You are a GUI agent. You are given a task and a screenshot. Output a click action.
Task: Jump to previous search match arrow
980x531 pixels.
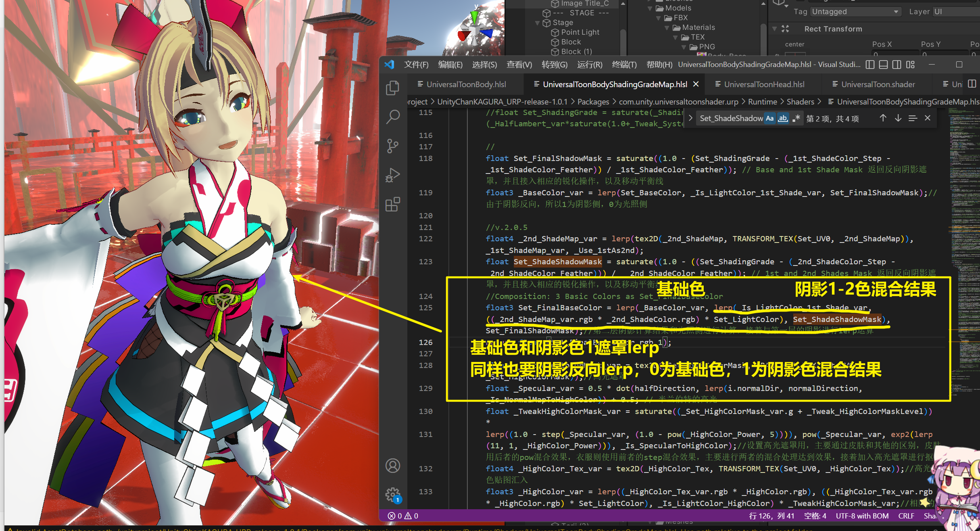883,118
